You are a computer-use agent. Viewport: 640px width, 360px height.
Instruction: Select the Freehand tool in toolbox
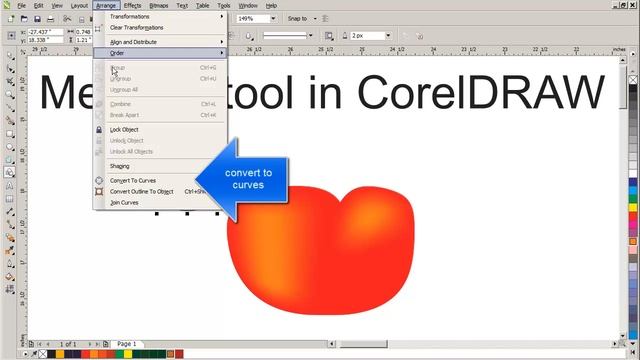10,108
